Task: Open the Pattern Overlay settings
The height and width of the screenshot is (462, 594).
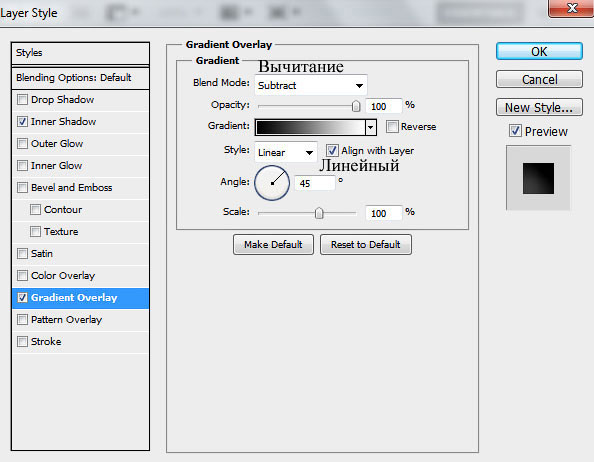Action: 66,320
